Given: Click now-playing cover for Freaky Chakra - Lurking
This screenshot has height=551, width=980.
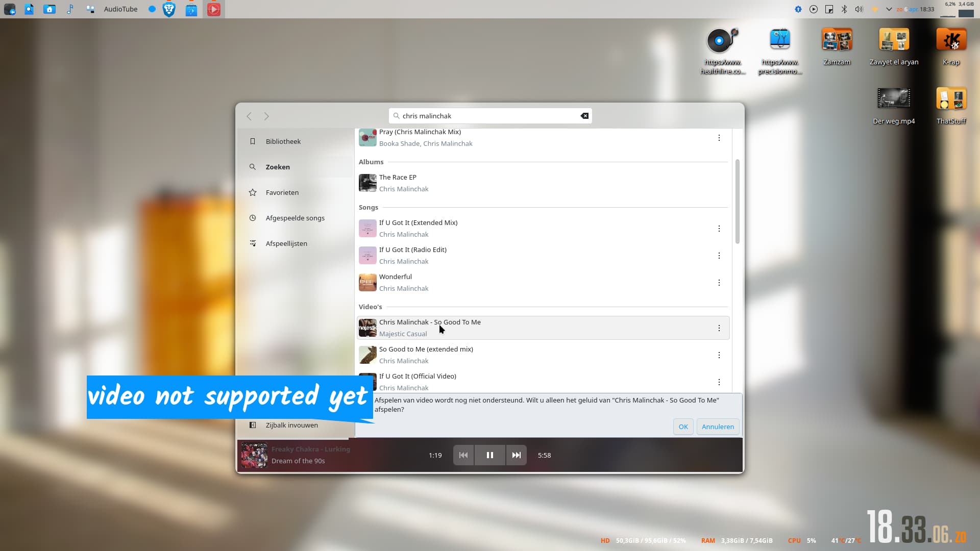Looking at the screenshot, I should click(x=254, y=455).
